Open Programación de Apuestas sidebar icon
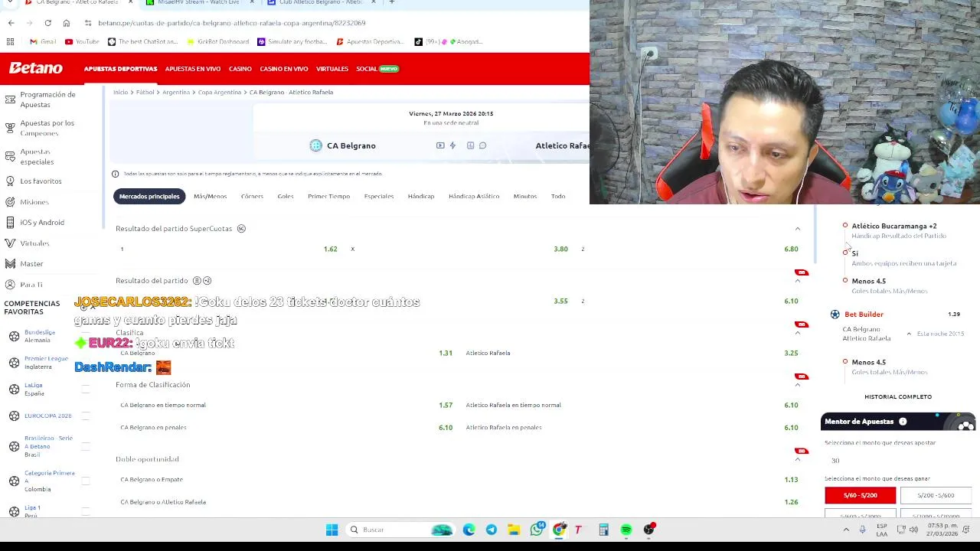980x551 pixels. (x=10, y=99)
